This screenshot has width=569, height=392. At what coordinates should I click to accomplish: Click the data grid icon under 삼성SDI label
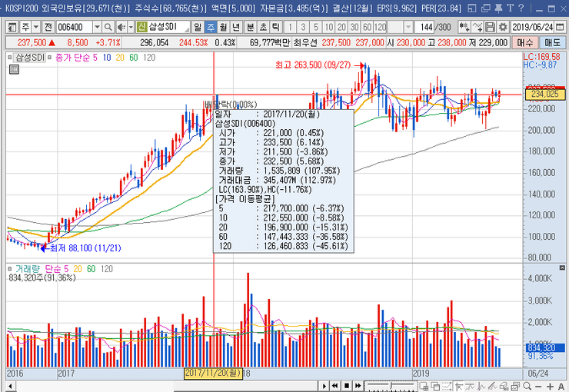(14, 69)
